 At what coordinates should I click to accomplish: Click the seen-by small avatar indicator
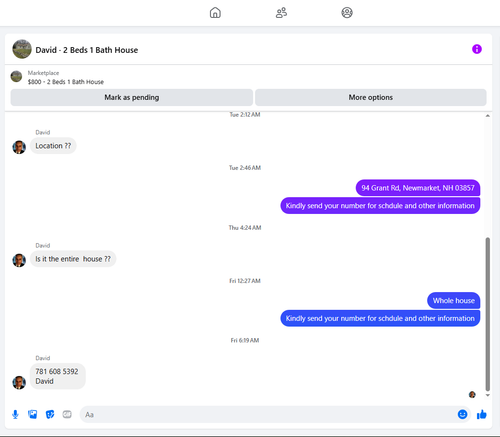tap(472, 395)
